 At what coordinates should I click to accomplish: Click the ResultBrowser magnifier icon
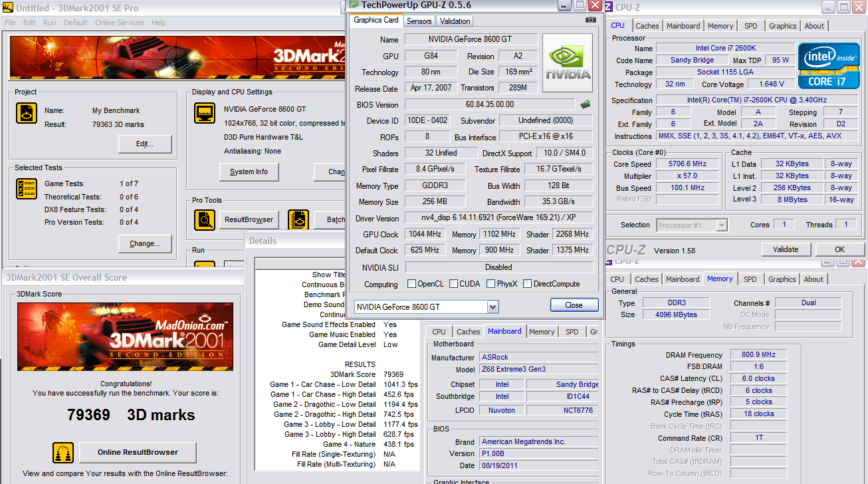point(205,219)
